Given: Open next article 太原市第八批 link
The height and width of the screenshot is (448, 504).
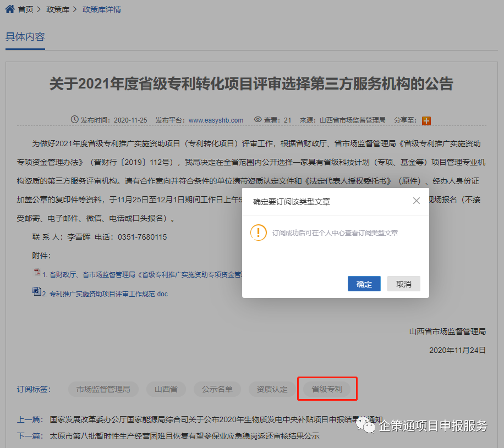Looking at the screenshot, I should [184, 436].
